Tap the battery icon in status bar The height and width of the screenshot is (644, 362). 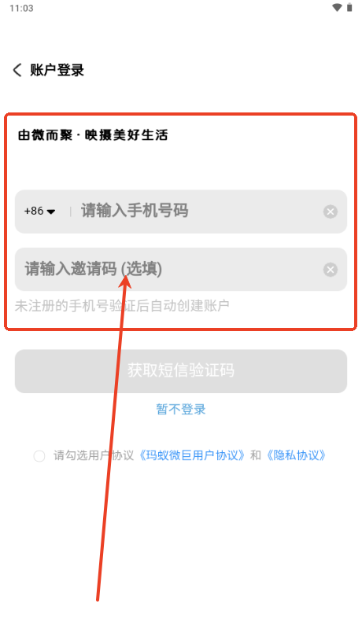pyautogui.click(x=349, y=8)
